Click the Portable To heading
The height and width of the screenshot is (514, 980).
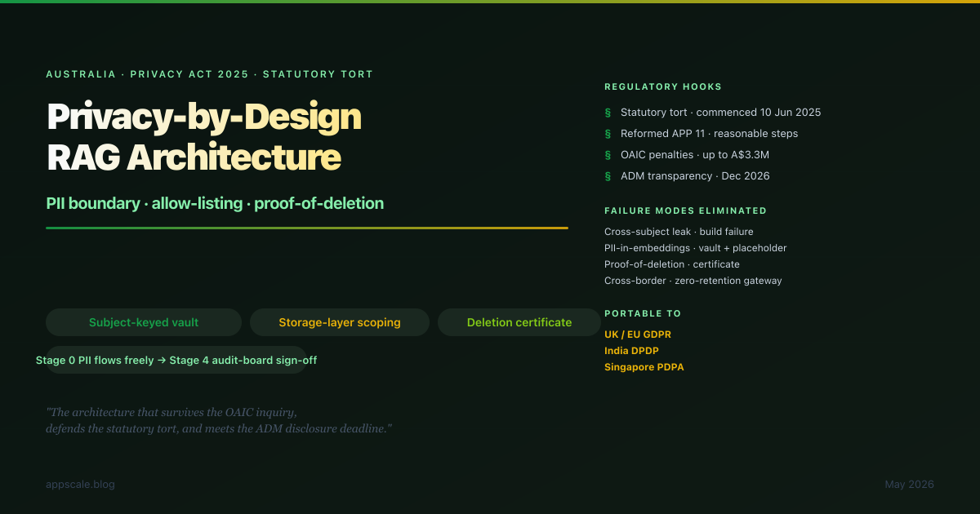click(643, 313)
